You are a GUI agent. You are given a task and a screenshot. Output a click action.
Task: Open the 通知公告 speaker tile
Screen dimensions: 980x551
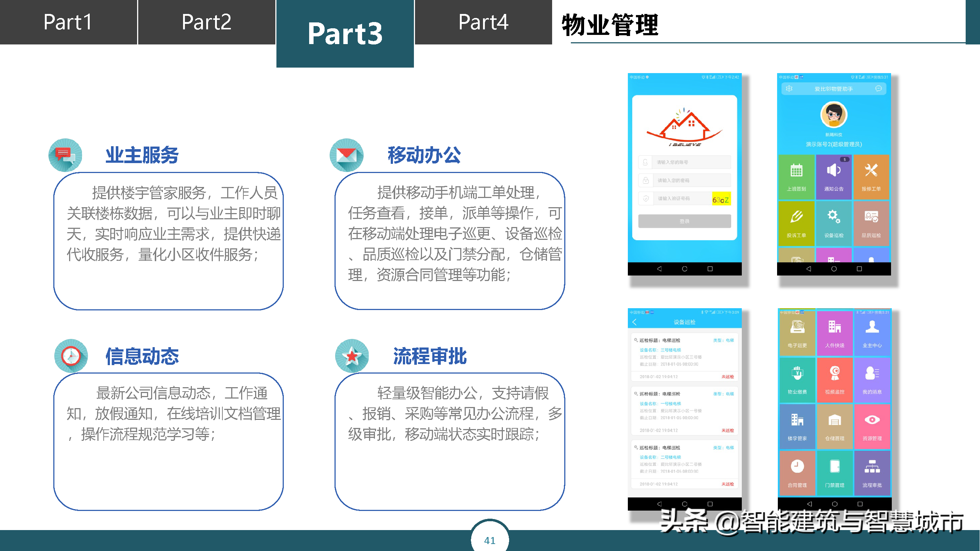coord(834,177)
